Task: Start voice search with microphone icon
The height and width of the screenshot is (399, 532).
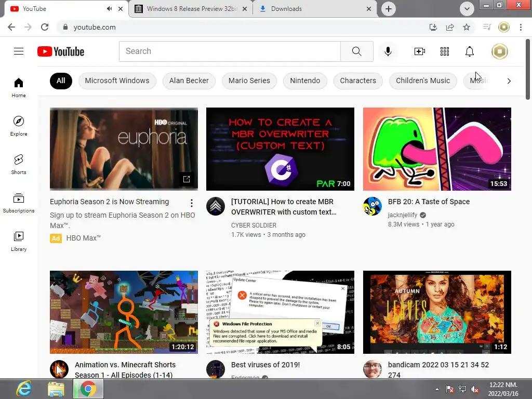Action: 388,51
